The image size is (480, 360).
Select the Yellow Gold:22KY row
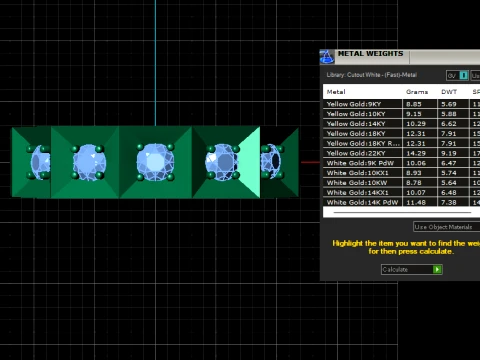tap(401, 153)
